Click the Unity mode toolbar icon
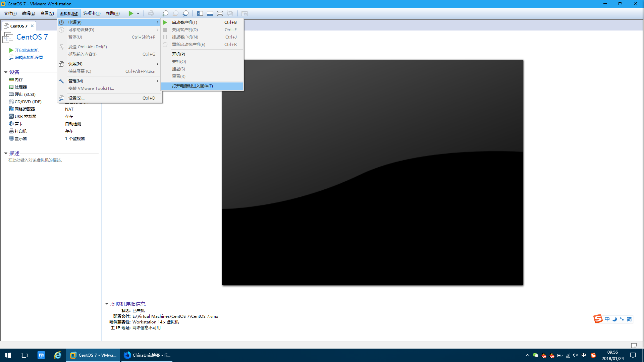Screen dimensions: 644x362 [x=230, y=13]
